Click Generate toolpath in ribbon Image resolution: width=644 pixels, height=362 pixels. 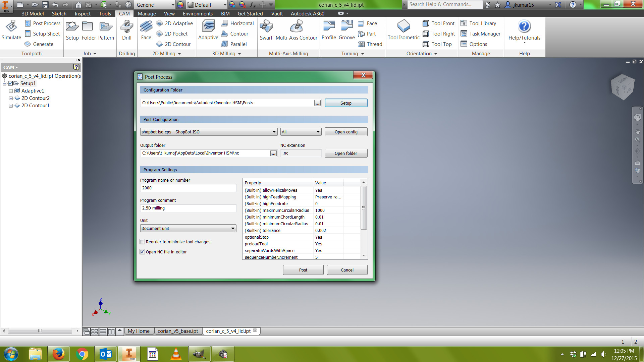point(39,44)
